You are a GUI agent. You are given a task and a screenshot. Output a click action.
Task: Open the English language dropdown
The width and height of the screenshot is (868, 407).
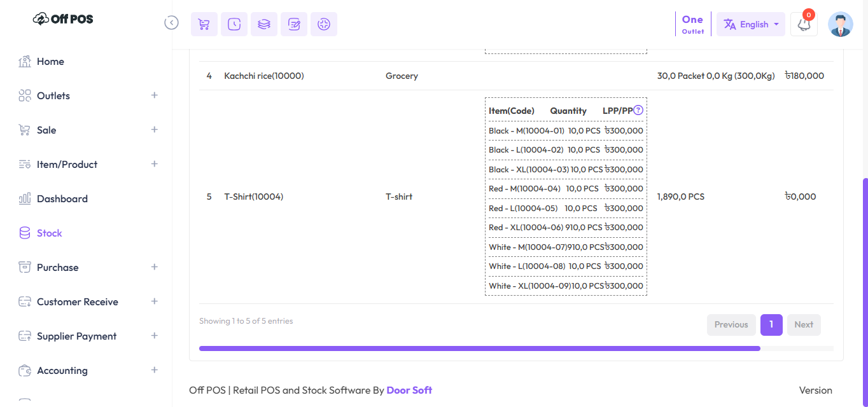click(x=751, y=24)
